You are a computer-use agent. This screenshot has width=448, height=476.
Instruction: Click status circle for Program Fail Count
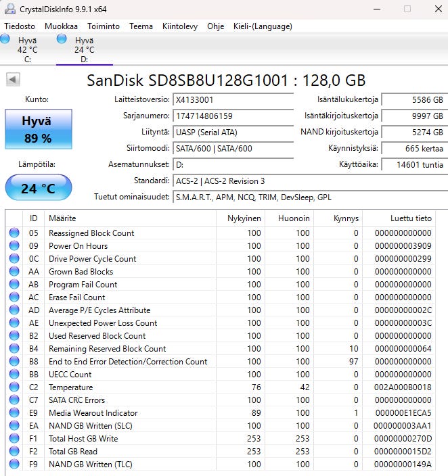[14, 284]
